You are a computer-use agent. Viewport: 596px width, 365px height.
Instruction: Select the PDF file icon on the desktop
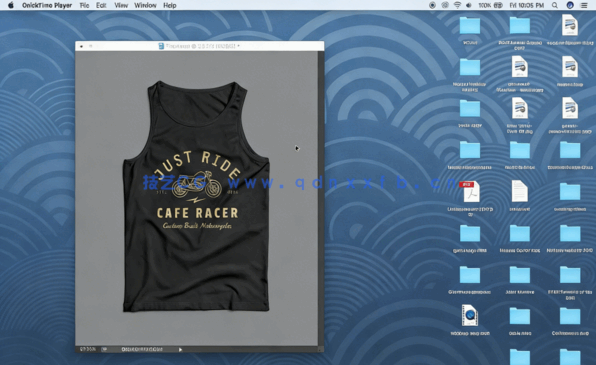click(x=471, y=192)
